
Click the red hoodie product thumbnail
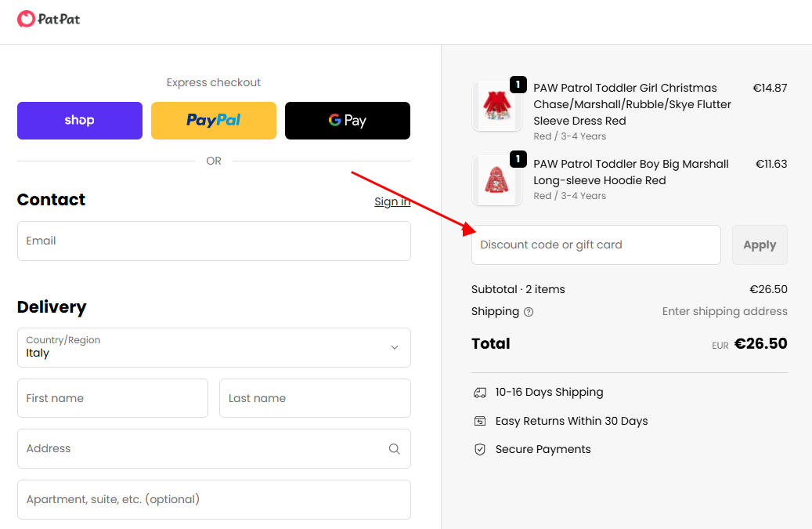coord(496,180)
